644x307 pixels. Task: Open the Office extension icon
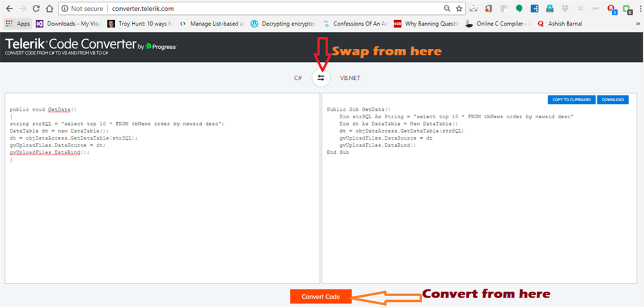coord(489,9)
